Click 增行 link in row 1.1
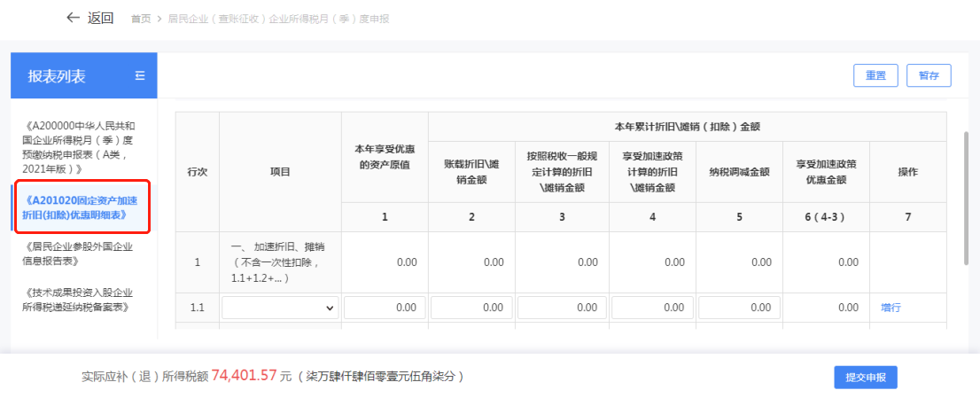This screenshot has height=398, width=980. 891,308
